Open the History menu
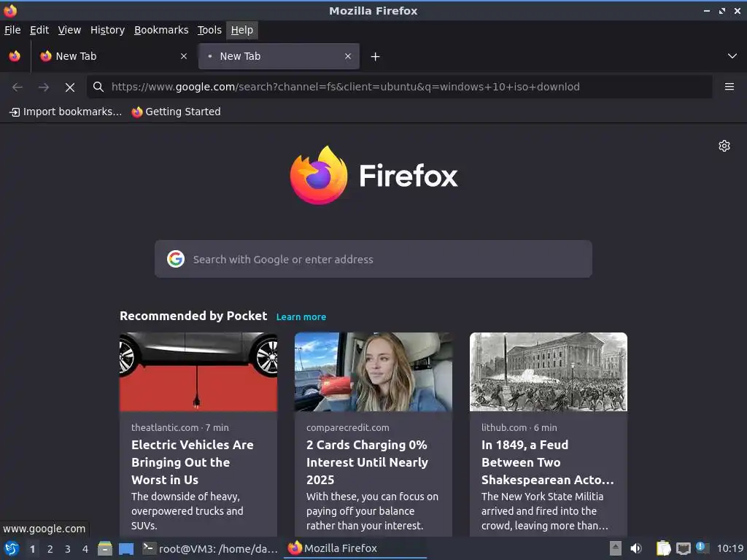The width and height of the screenshot is (747, 560). [107, 30]
